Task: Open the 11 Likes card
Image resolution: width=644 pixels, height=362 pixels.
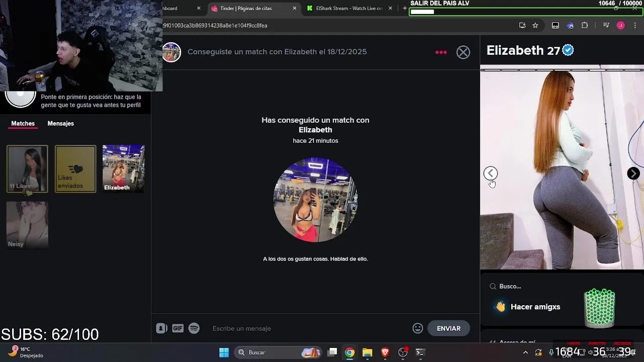Action: 27,169
